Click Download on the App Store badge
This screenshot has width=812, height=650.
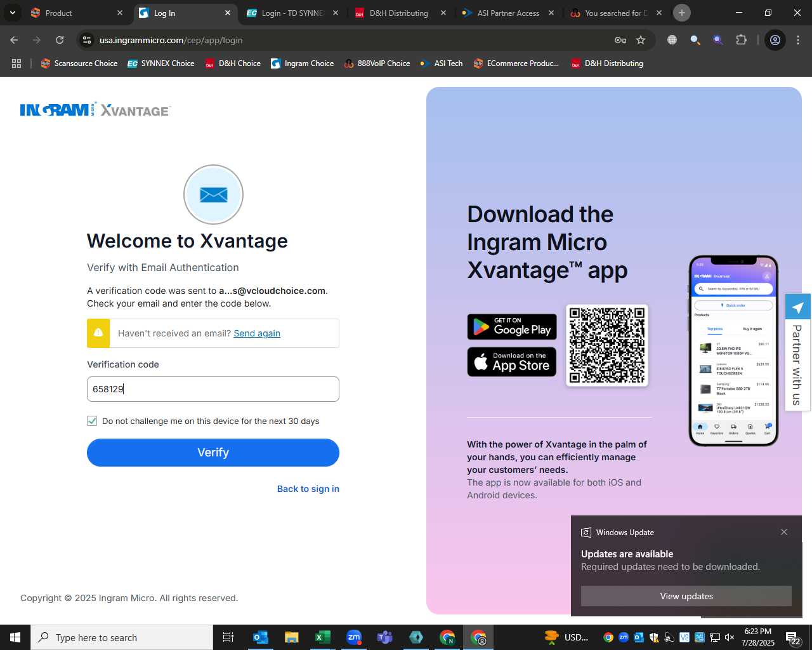[x=512, y=362]
